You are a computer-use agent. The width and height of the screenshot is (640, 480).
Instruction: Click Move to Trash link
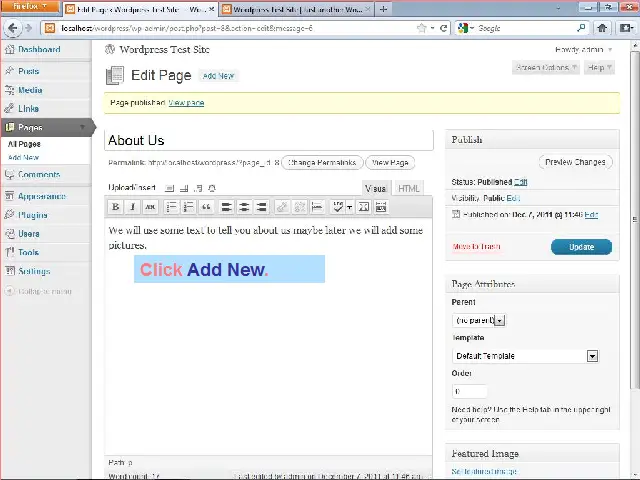pyautogui.click(x=476, y=247)
